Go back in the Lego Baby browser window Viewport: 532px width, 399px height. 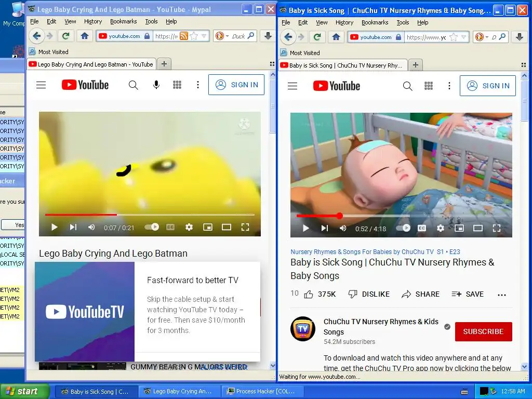tap(37, 36)
